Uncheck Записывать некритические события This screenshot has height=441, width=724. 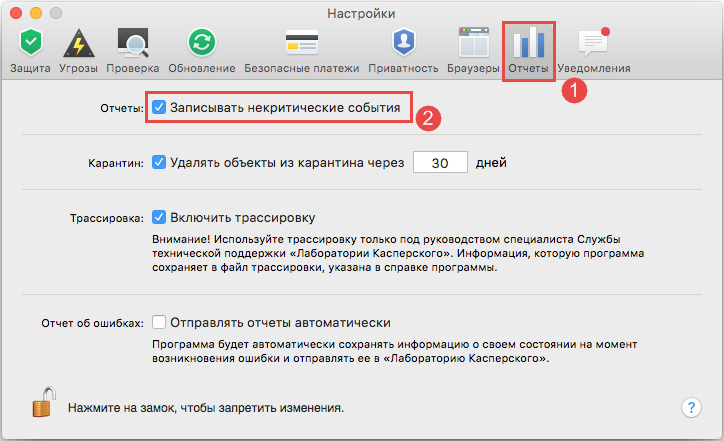pyautogui.click(x=159, y=107)
